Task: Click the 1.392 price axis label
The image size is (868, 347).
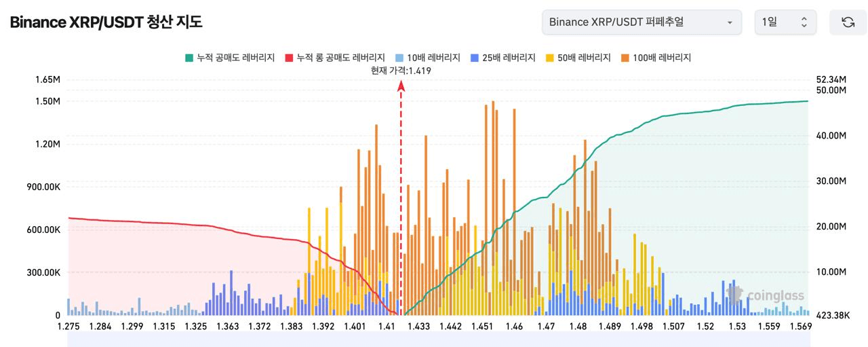Action: (x=323, y=327)
